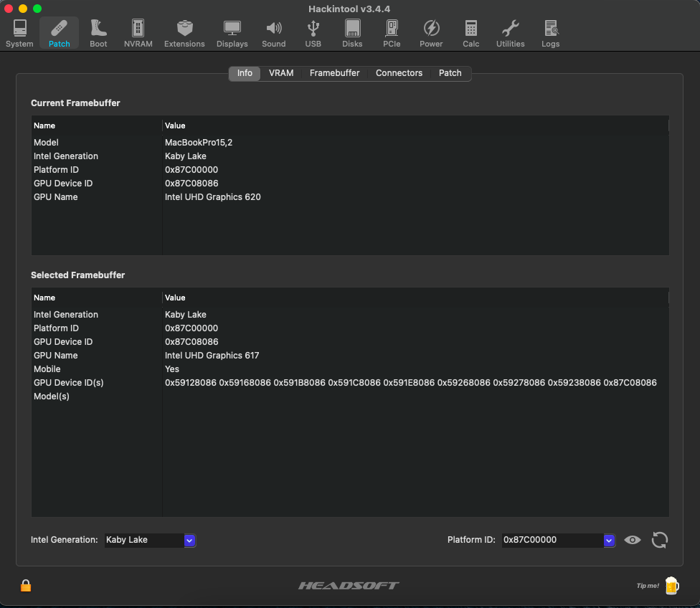Screen dimensions: 700x608
Task: Click the Tip me! link
Action: coord(648,586)
